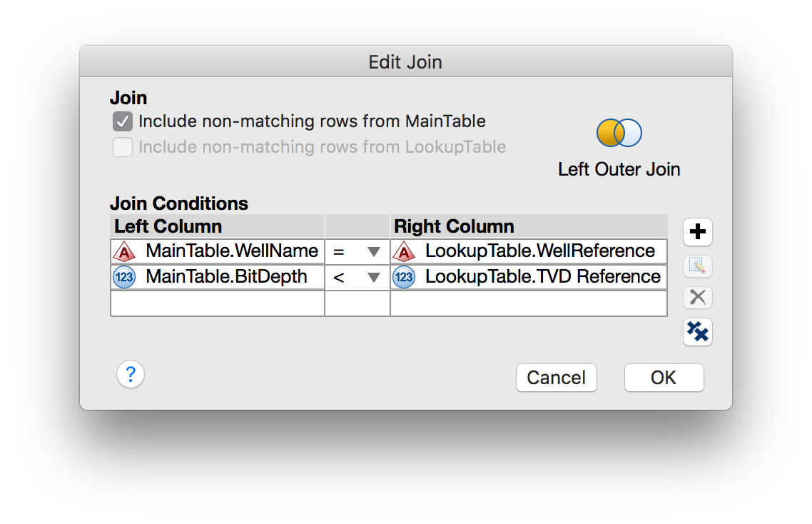The image size is (812, 524).
Task: Click the numeric type icon beside MainTable.BitDepth
Action: [x=125, y=277]
